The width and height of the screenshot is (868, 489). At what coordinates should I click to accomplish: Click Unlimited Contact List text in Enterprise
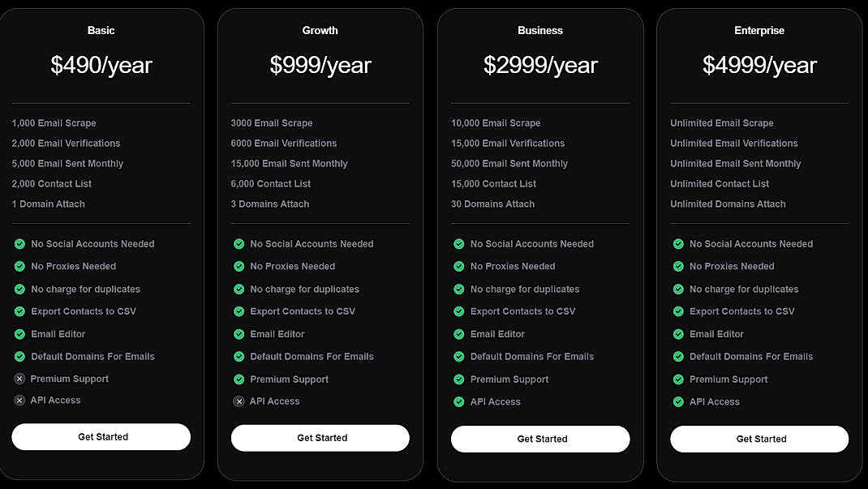[x=720, y=183]
